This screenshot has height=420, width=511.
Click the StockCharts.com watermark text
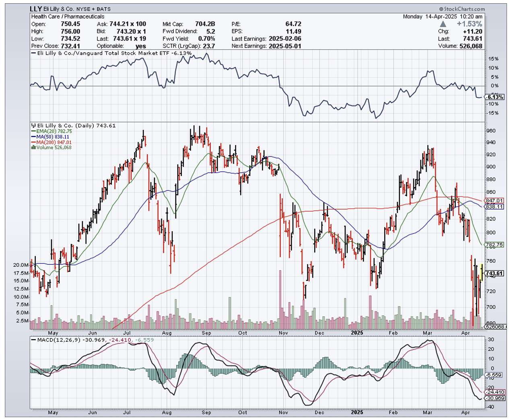[x=464, y=9]
